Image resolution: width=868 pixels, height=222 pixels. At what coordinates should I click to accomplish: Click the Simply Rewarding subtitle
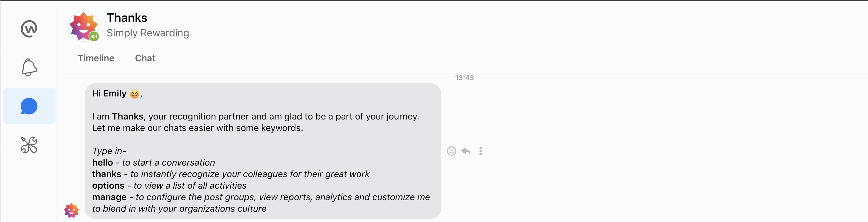pos(148,33)
